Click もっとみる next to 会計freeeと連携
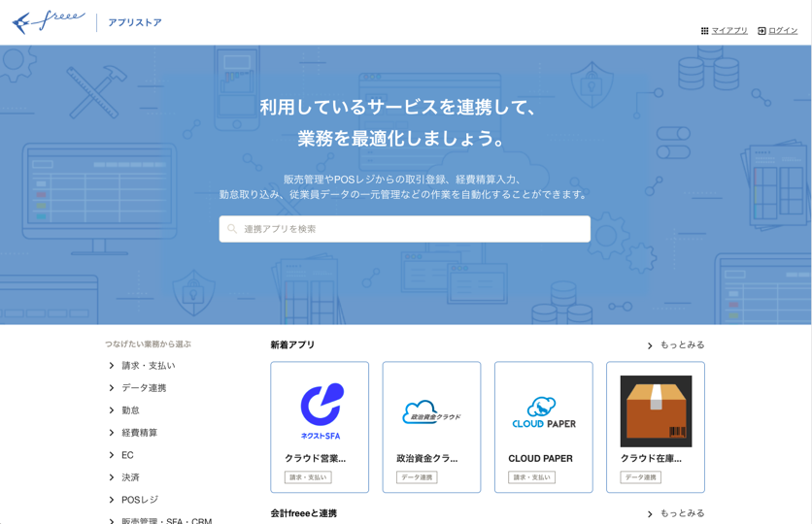The width and height of the screenshot is (812, 524). coord(682,513)
